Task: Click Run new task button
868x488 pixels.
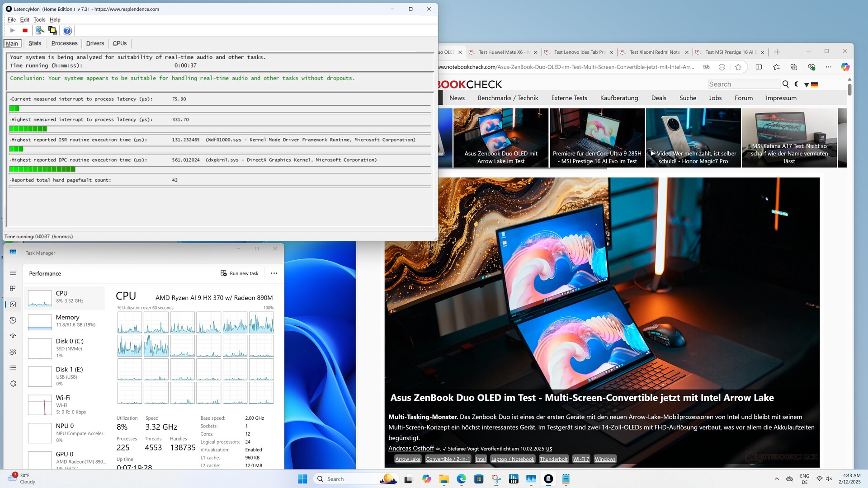Action: click(x=240, y=273)
